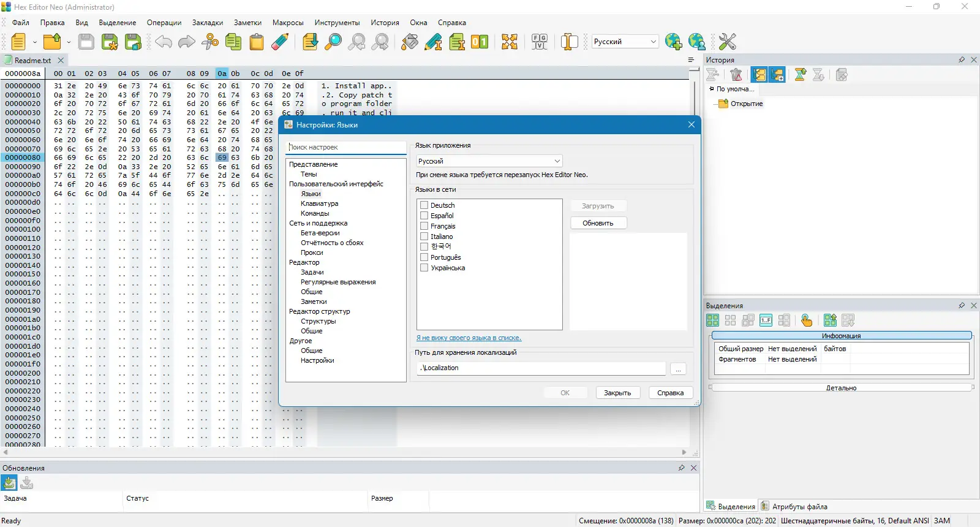Open the Выделение menu
The width and height of the screenshot is (980, 527).
pos(118,23)
